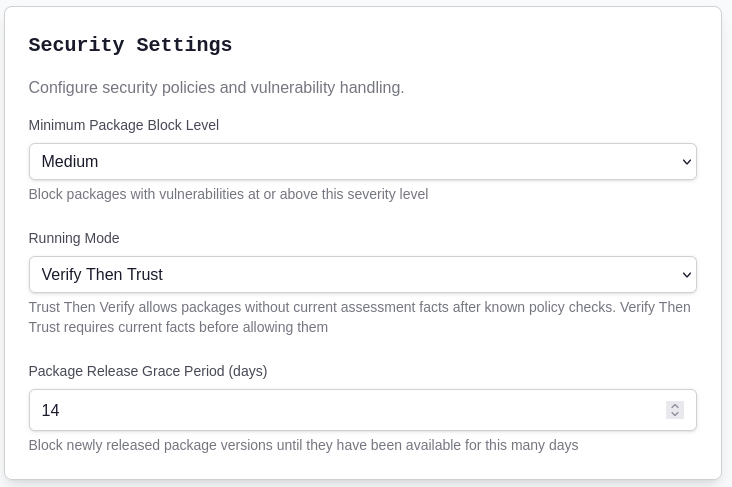Click the Running Mode label
732x487 pixels.
pyautogui.click(x=74, y=238)
